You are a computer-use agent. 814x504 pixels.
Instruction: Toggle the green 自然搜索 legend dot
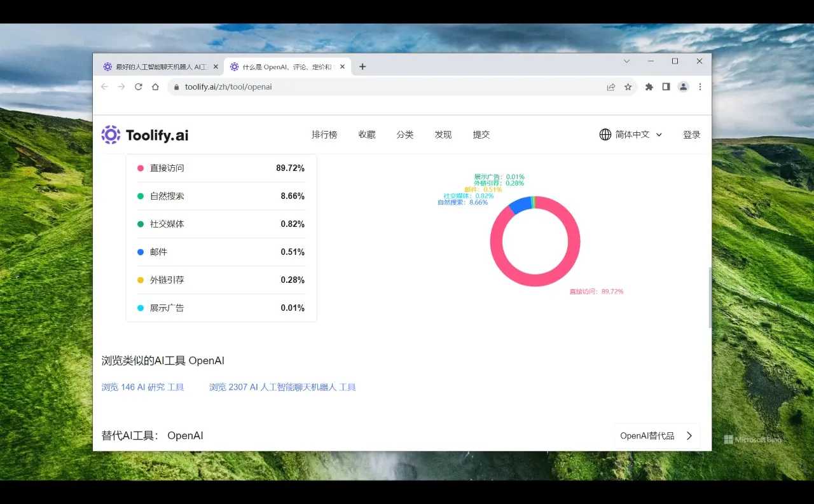click(x=141, y=196)
